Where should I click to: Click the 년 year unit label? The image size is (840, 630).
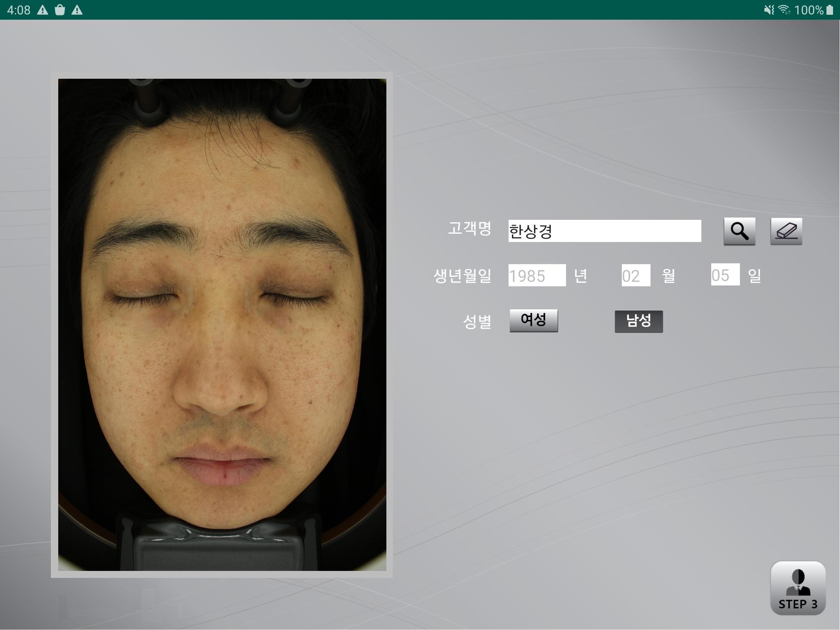580,276
